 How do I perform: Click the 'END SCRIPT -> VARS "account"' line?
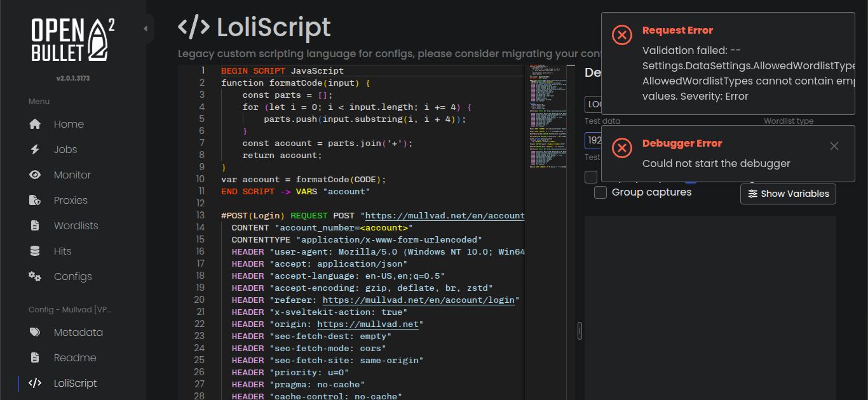pos(295,191)
